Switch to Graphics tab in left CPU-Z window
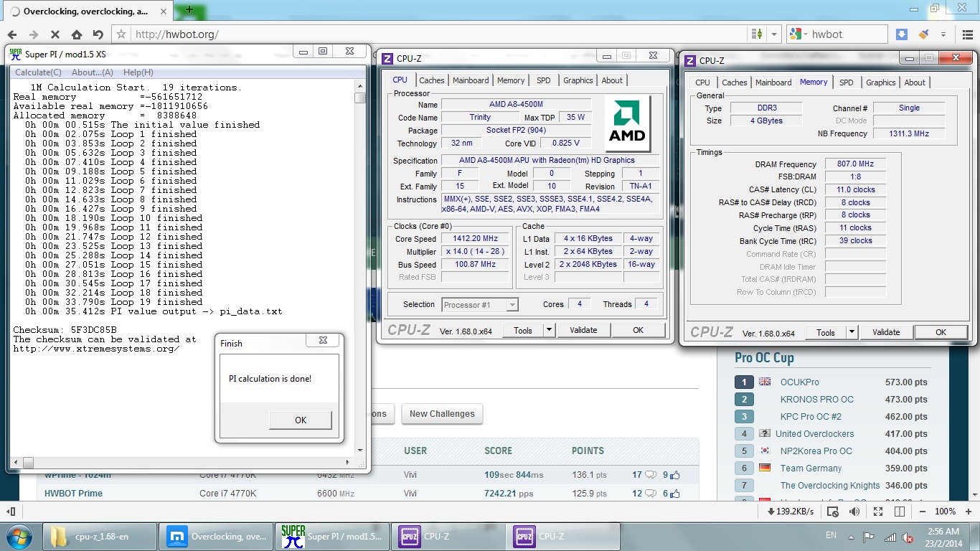The height and width of the screenshot is (551, 980). pos(578,80)
